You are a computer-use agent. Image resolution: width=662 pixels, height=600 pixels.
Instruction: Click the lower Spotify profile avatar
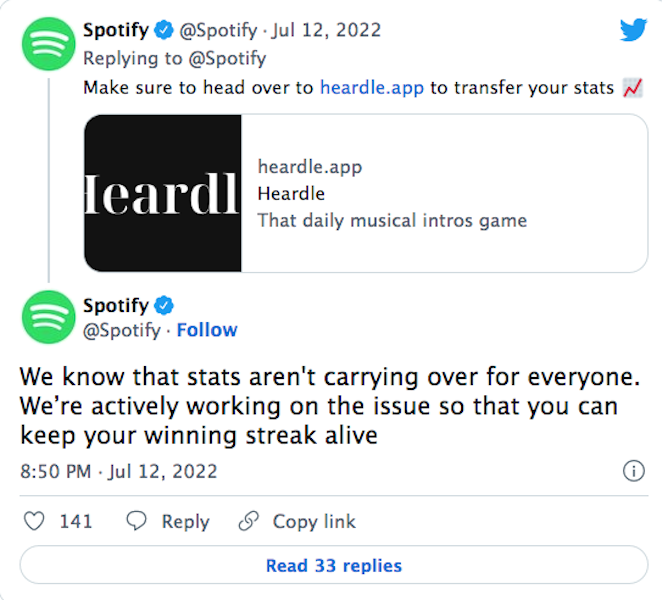[x=47, y=317]
